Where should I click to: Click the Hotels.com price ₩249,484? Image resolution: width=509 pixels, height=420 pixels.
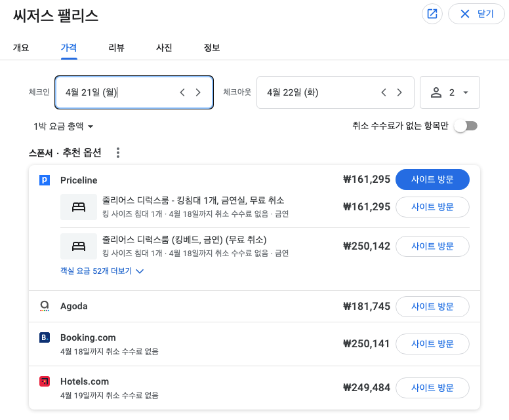click(367, 388)
